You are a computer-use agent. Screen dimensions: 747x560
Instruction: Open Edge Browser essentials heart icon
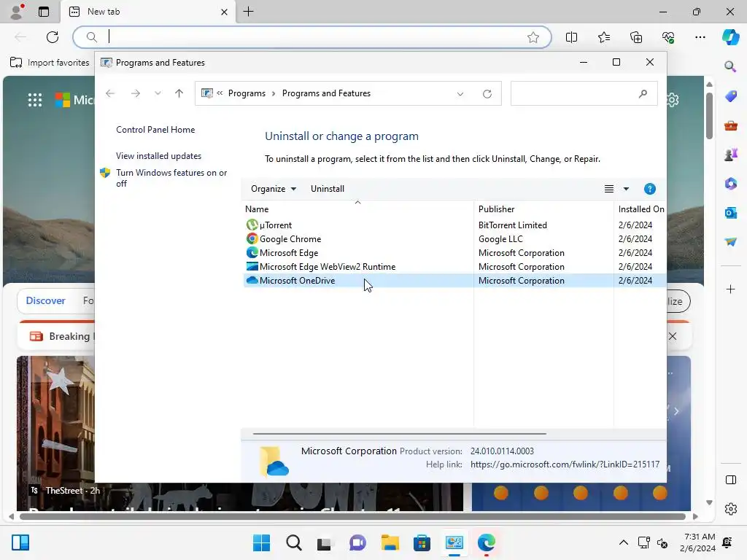coord(668,37)
